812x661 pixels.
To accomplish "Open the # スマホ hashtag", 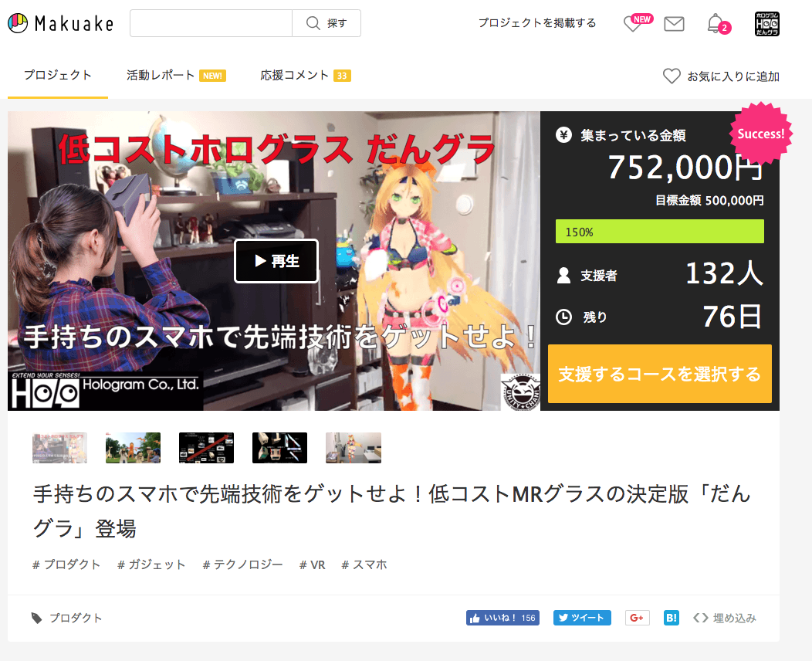I will (x=364, y=564).
